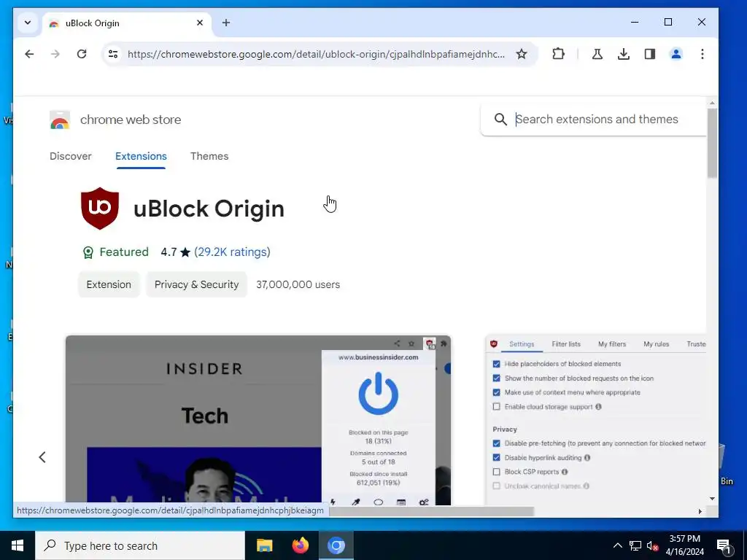Click the chrome web store logo

click(60, 120)
